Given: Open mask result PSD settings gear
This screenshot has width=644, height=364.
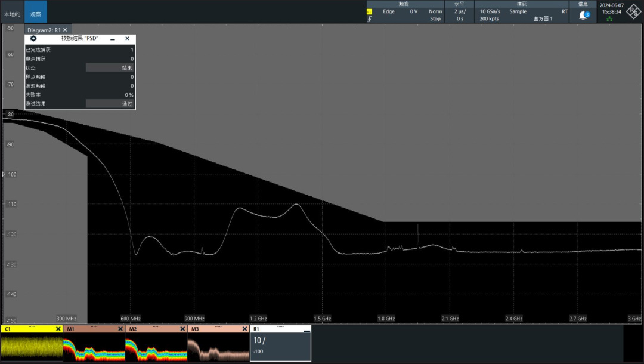Looking at the screenshot, I should tap(33, 38).
